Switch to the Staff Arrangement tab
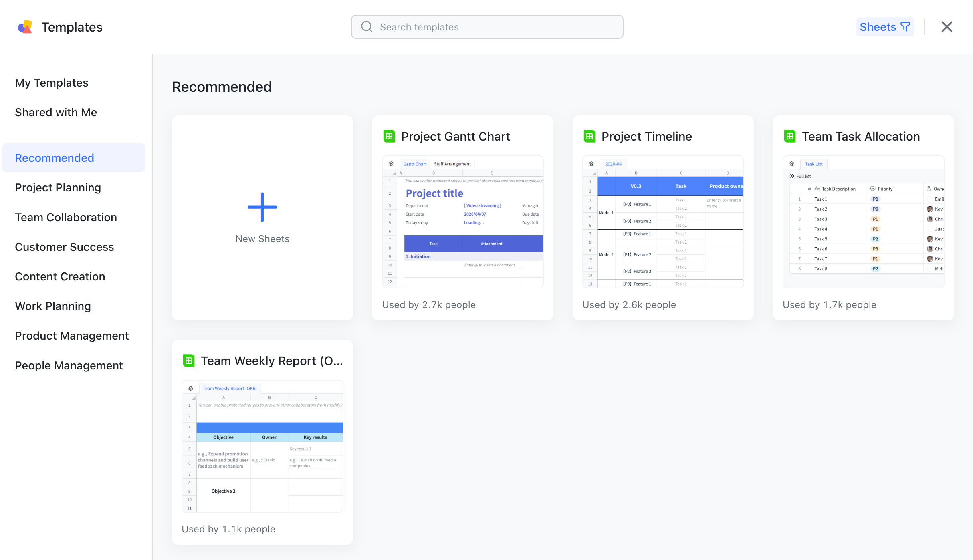The height and width of the screenshot is (560, 973). pos(452,163)
